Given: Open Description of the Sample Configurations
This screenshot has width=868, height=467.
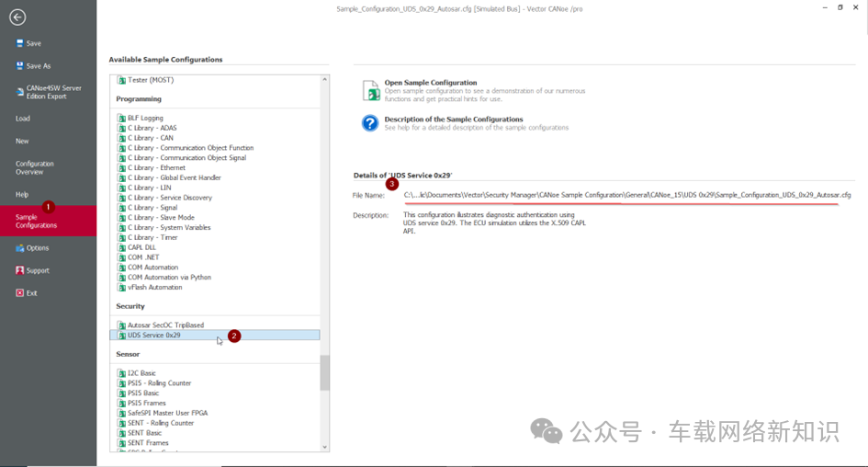Looking at the screenshot, I should [454, 120].
